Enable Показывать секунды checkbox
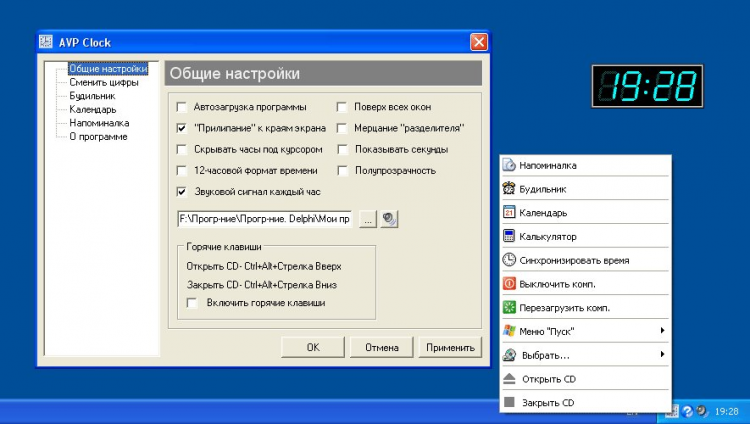 point(342,149)
